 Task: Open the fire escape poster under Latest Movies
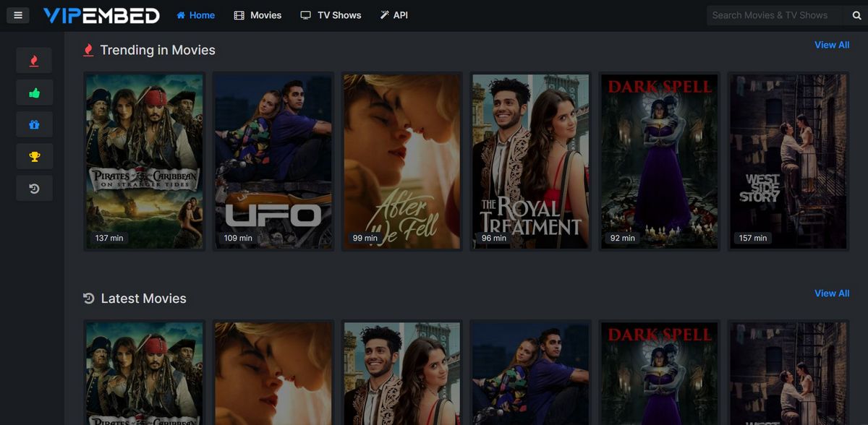pyautogui.click(x=788, y=373)
